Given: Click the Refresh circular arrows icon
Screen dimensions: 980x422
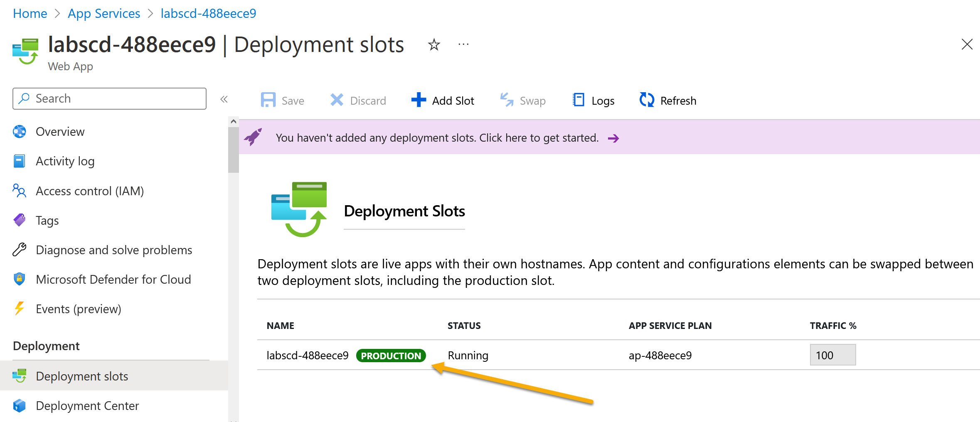Looking at the screenshot, I should 647,100.
